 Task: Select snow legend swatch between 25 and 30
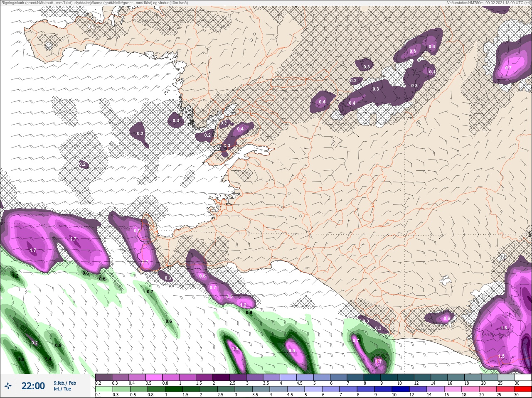507,377
